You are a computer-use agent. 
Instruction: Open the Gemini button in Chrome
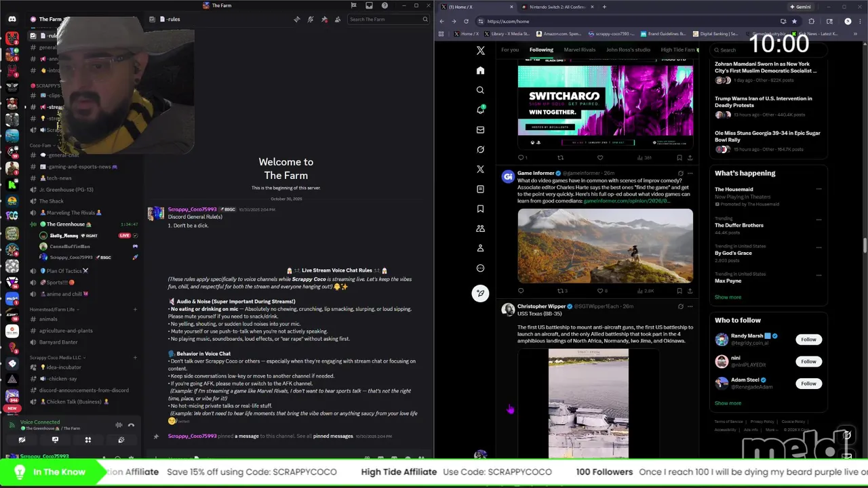800,7
